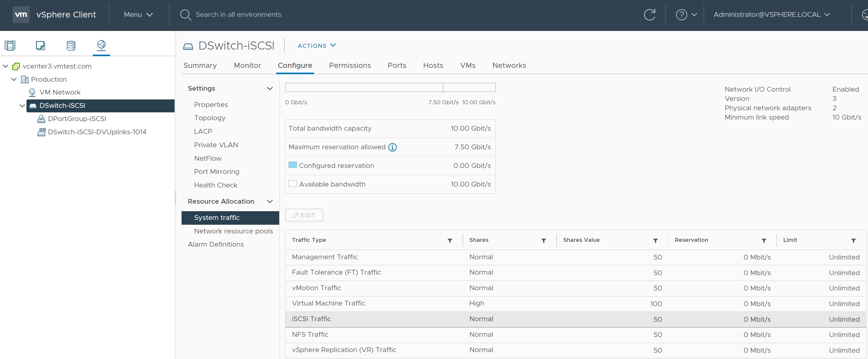Collapse the Resource Allocation section

[270, 201]
